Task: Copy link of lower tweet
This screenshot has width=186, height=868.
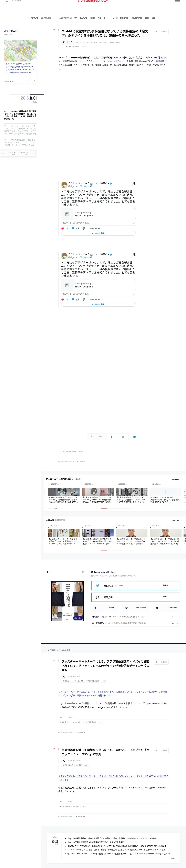Action: [x=91, y=300]
